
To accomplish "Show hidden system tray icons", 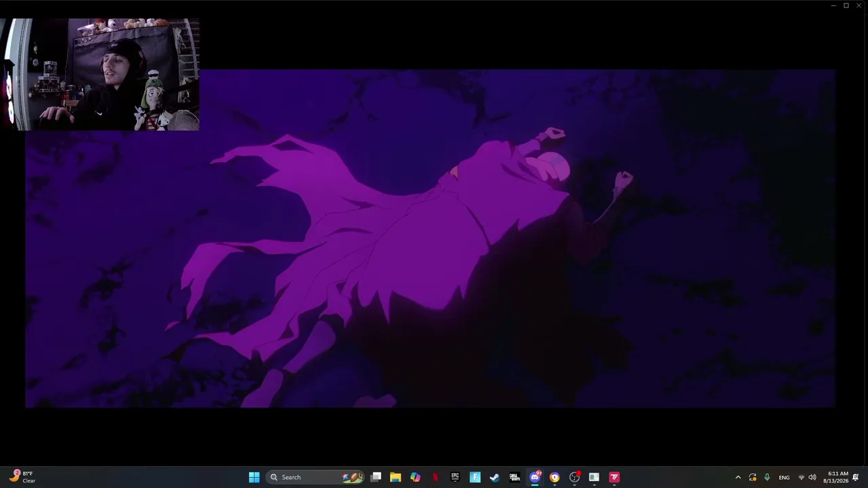I will tap(738, 477).
